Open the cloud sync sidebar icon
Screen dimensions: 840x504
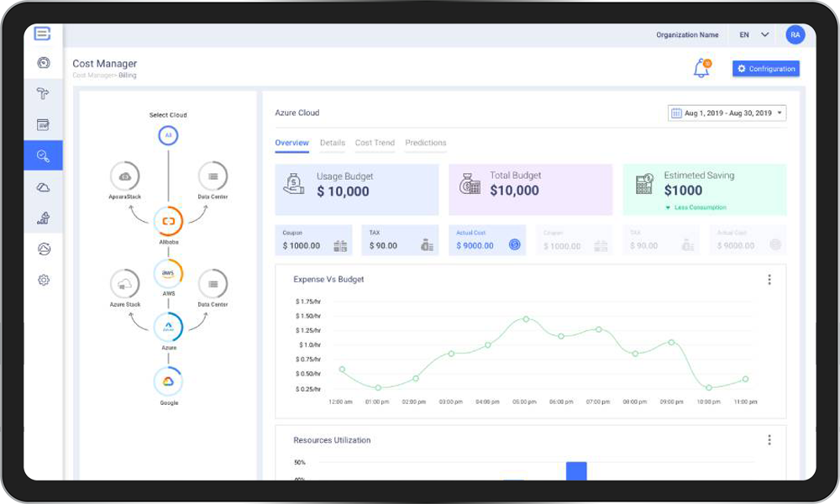(x=44, y=249)
